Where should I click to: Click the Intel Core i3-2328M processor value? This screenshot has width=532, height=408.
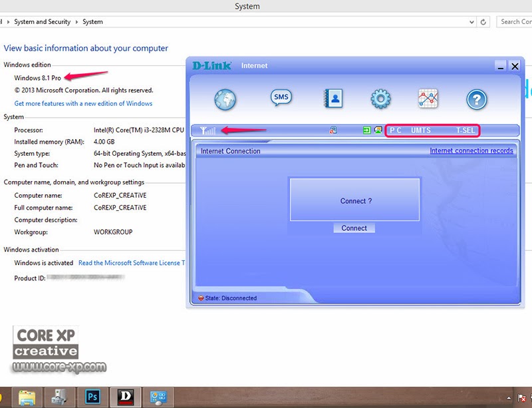pyautogui.click(x=139, y=130)
